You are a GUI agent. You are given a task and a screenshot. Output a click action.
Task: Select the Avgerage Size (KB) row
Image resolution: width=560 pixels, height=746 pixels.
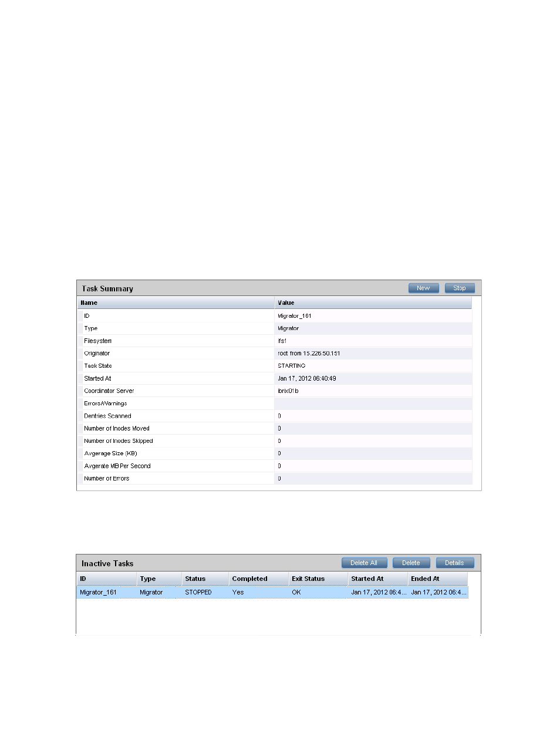(275, 453)
